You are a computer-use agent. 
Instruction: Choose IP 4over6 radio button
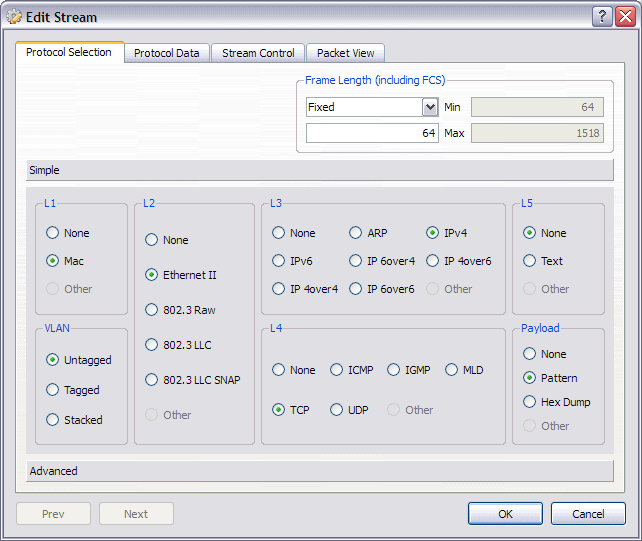[432, 260]
